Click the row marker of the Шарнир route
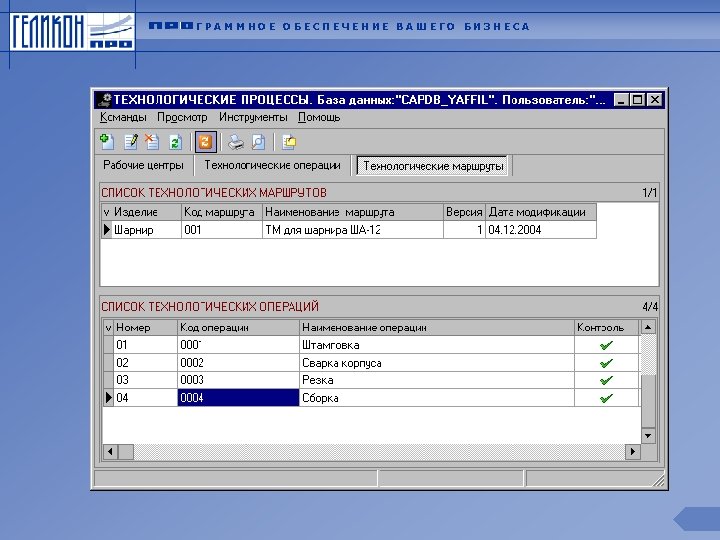 107,230
